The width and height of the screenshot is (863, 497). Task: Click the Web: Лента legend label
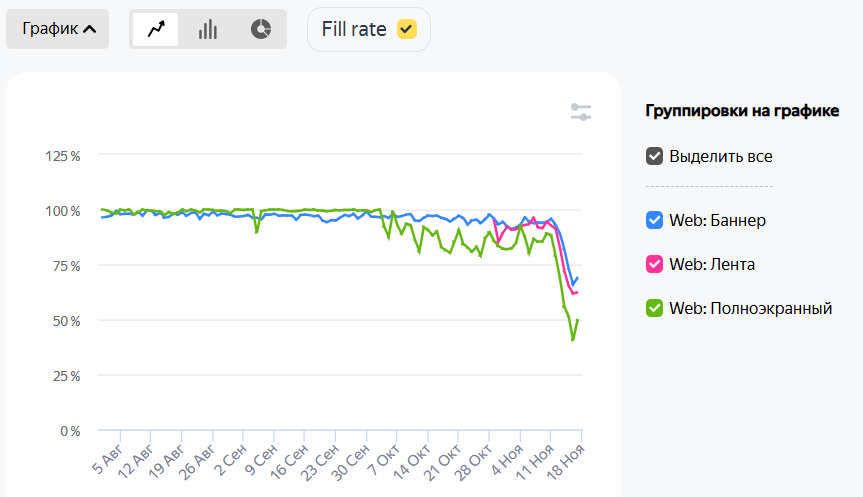coord(712,264)
